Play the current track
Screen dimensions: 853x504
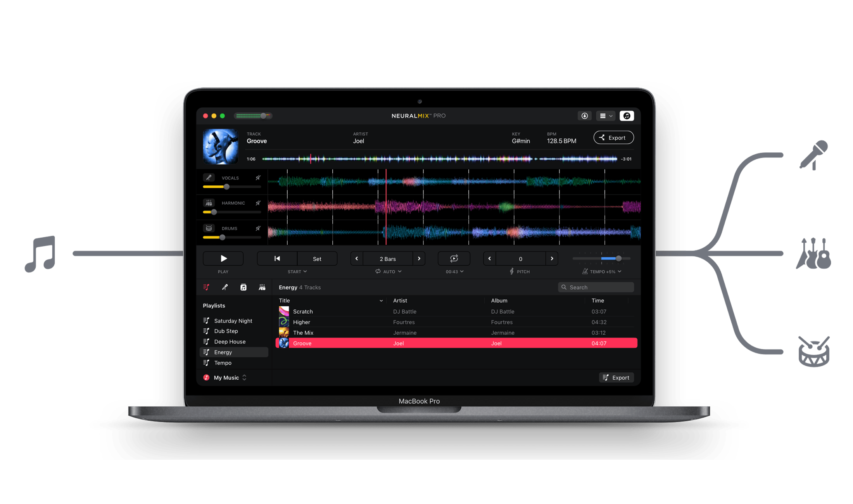pos(223,259)
